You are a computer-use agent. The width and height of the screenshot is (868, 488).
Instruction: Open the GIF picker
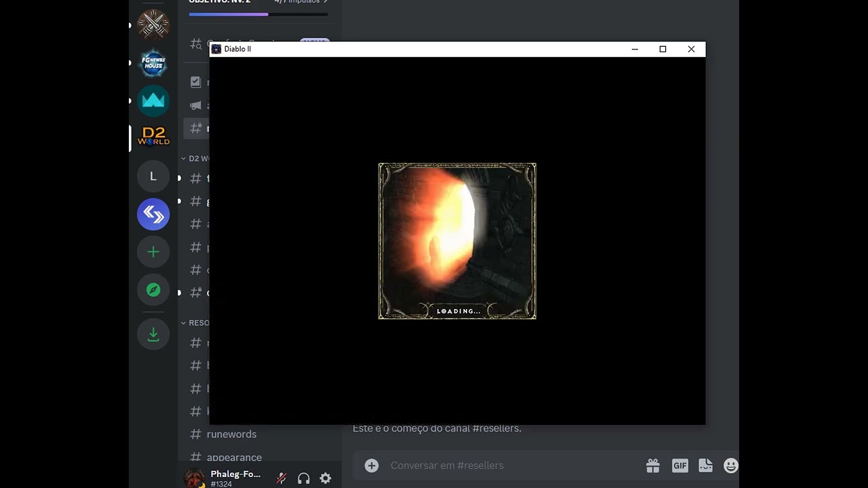[679, 466]
